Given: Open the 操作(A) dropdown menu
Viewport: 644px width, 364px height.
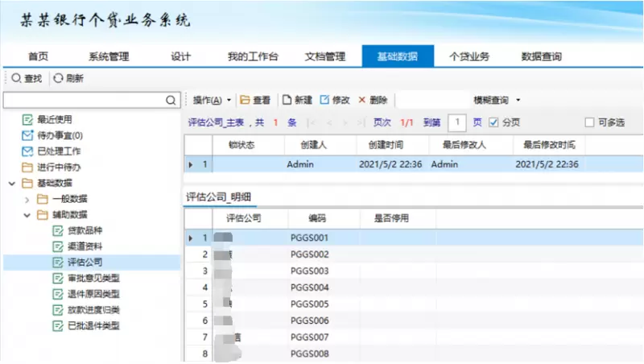Looking at the screenshot, I should click(x=212, y=101).
